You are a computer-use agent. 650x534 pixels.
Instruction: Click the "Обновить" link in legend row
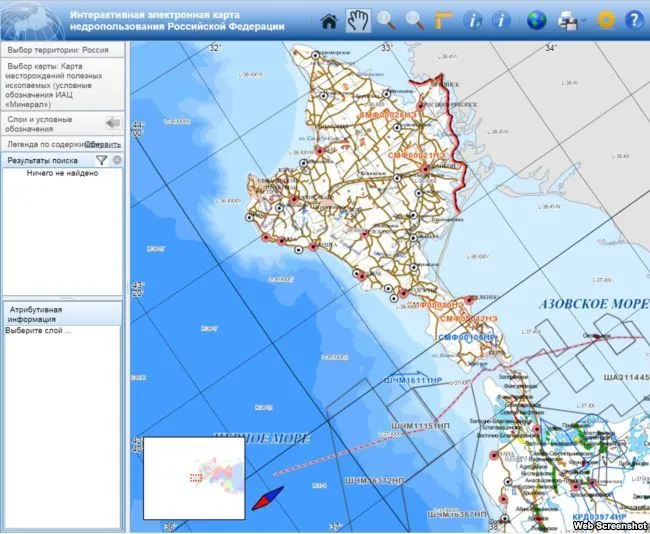pyautogui.click(x=103, y=144)
